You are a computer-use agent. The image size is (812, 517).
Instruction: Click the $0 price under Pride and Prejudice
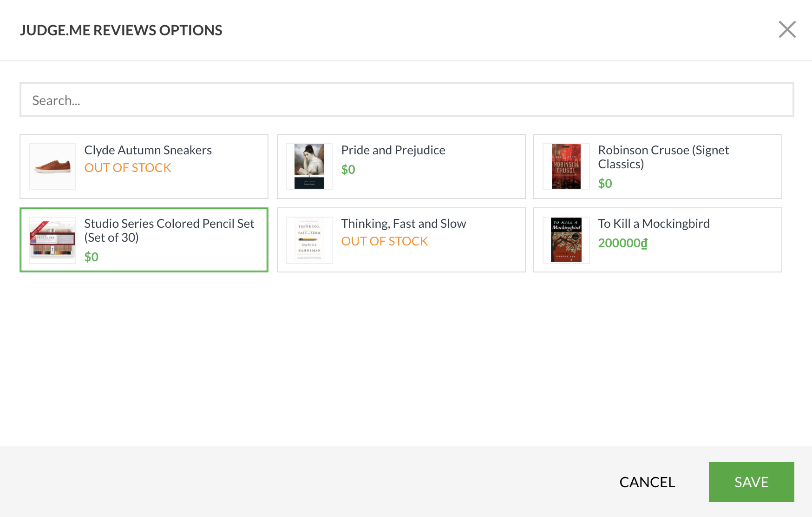point(348,170)
